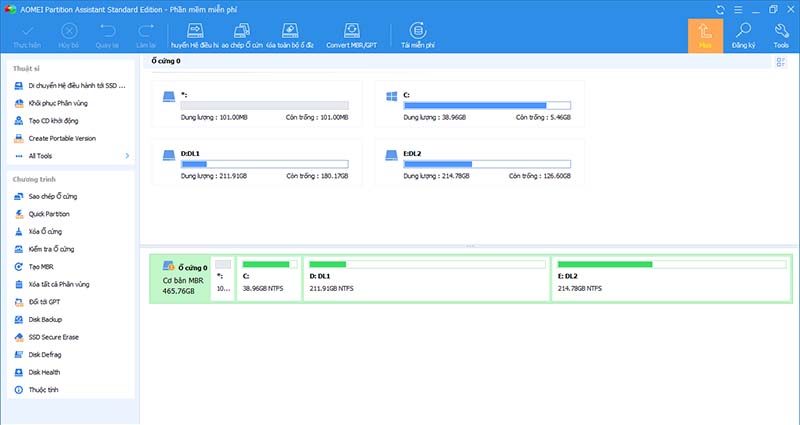Click Còn trống : 101.00MB text
Image resolution: width=800 pixels, height=425 pixels.
(317, 117)
